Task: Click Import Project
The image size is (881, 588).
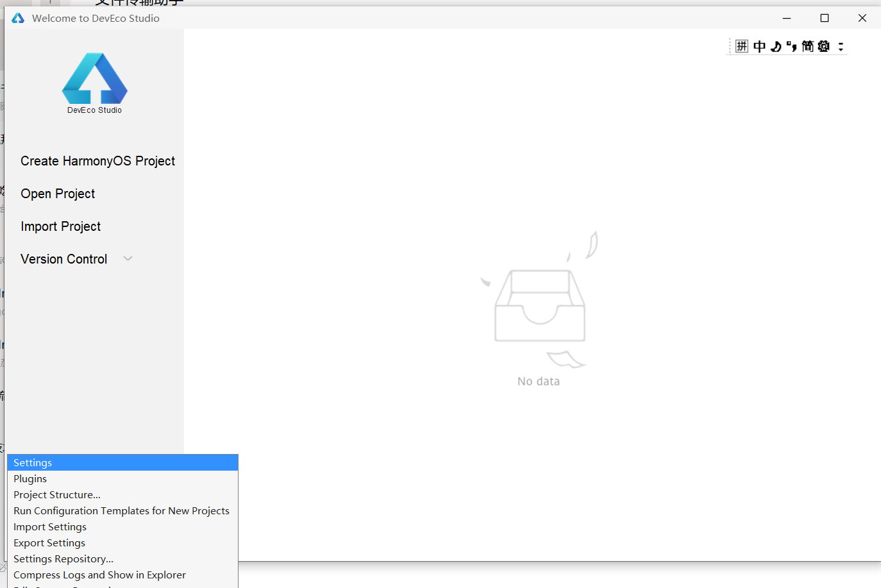Action: [x=60, y=226]
